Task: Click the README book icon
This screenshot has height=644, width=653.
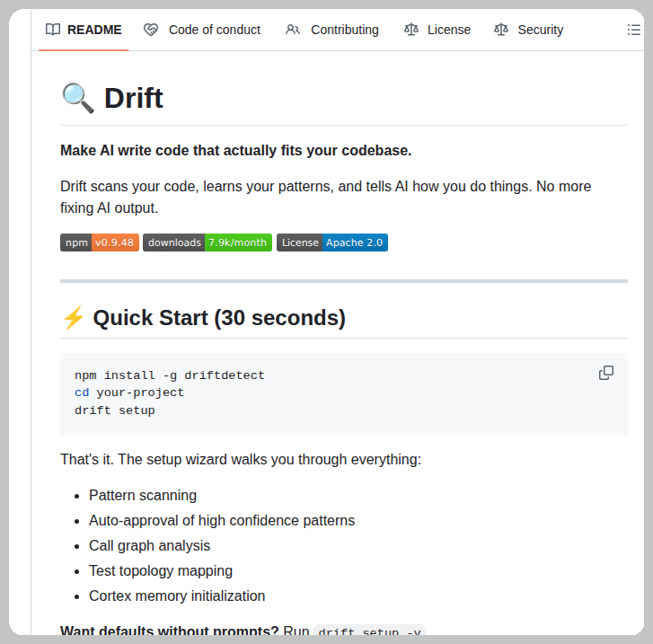Action: click(53, 30)
